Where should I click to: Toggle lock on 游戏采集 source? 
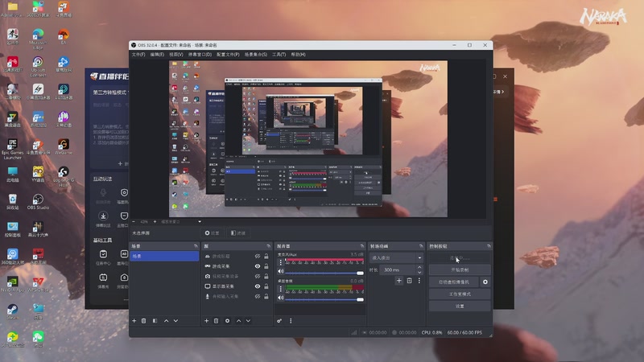pyautogui.click(x=266, y=266)
